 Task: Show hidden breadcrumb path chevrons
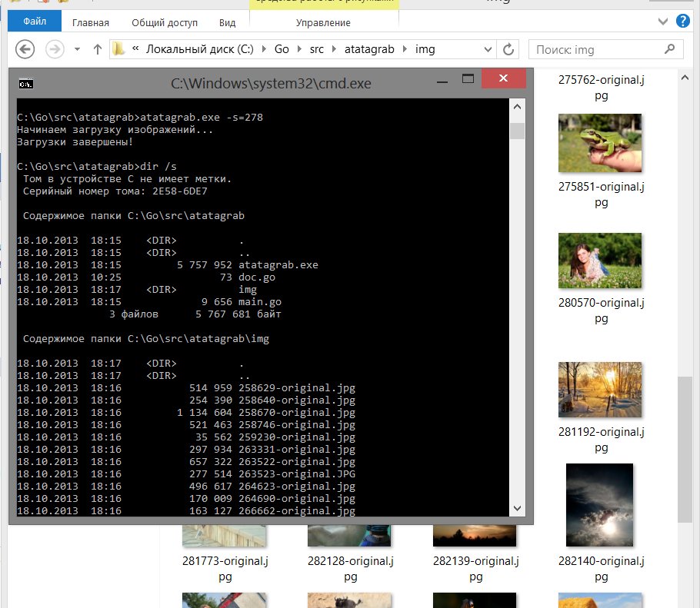pos(135,48)
